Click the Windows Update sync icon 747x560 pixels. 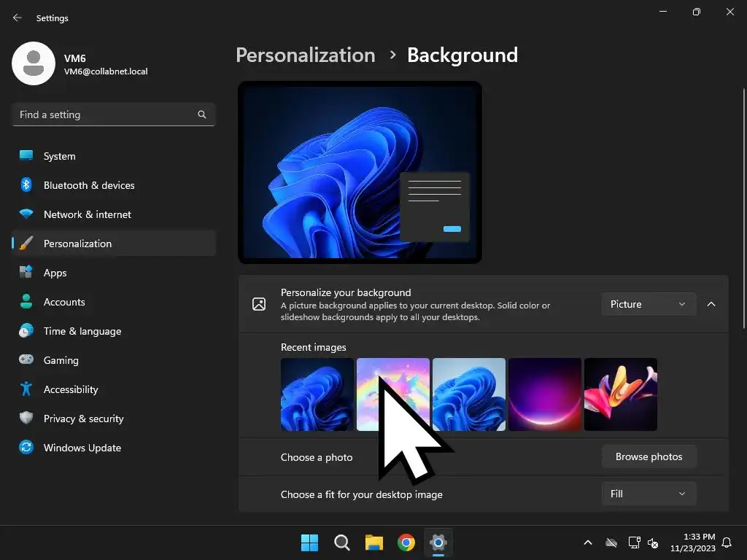pos(26,447)
